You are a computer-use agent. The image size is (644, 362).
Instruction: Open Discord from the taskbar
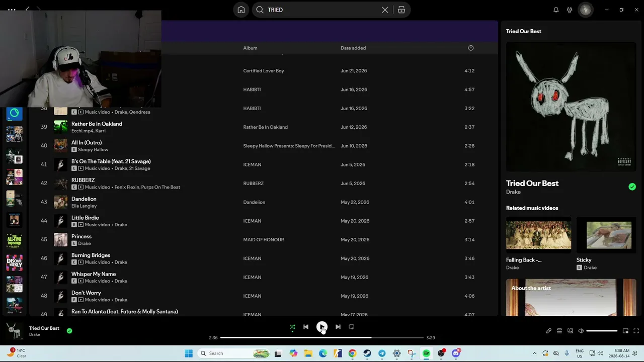456,353
